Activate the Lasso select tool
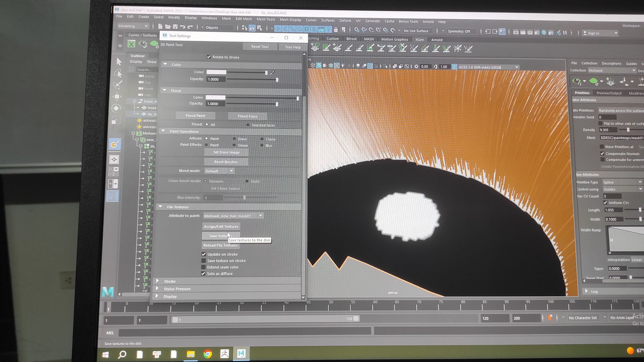Image resolution: width=644 pixels, height=362 pixels. click(x=118, y=73)
